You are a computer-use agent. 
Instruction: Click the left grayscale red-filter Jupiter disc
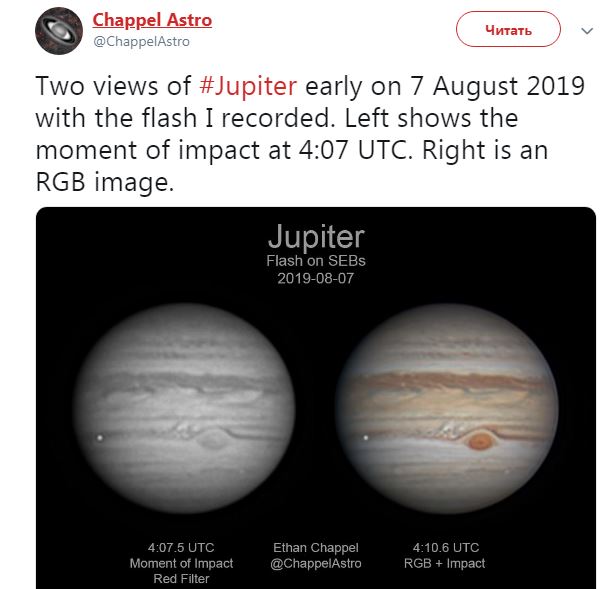185,408
